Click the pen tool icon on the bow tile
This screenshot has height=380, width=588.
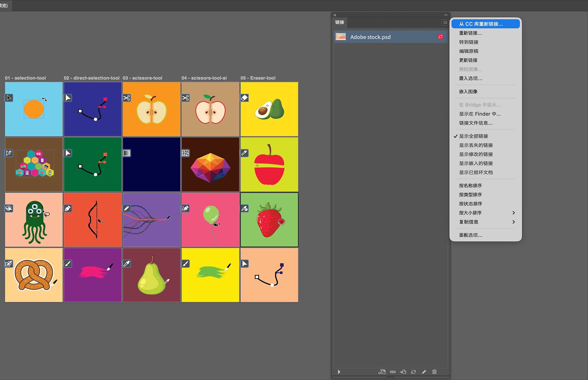point(68,208)
